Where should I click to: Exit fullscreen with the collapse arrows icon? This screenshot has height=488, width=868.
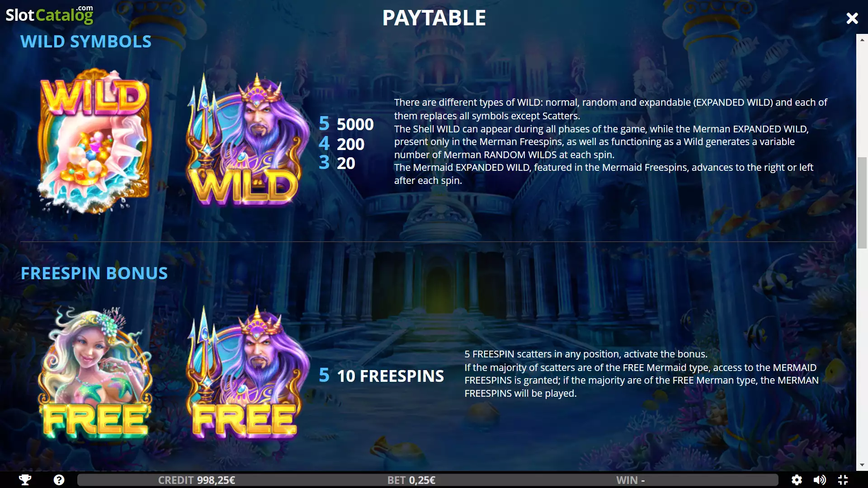point(843,480)
